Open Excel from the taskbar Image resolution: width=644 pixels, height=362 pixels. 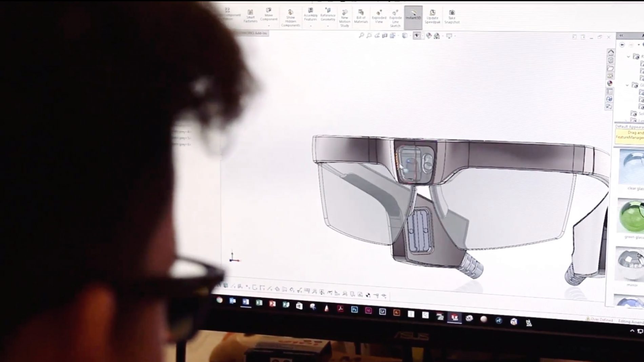259,302
